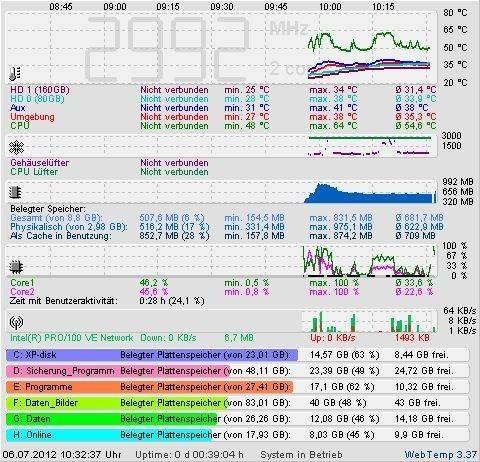Click CPU average Ø 54,6 °C value
Viewport: 480px width, 462px height.
tap(415, 126)
